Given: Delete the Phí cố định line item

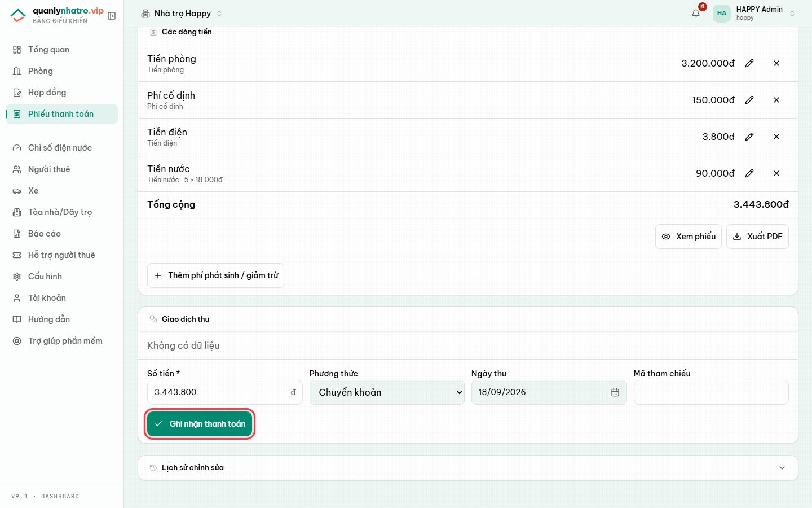Looking at the screenshot, I should pyautogui.click(x=776, y=100).
